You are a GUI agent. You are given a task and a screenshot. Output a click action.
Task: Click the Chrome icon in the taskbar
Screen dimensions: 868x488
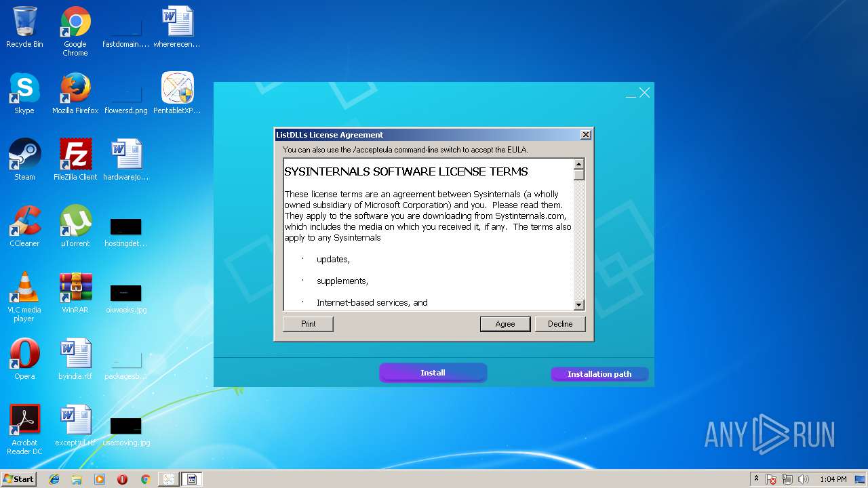(x=145, y=479)
